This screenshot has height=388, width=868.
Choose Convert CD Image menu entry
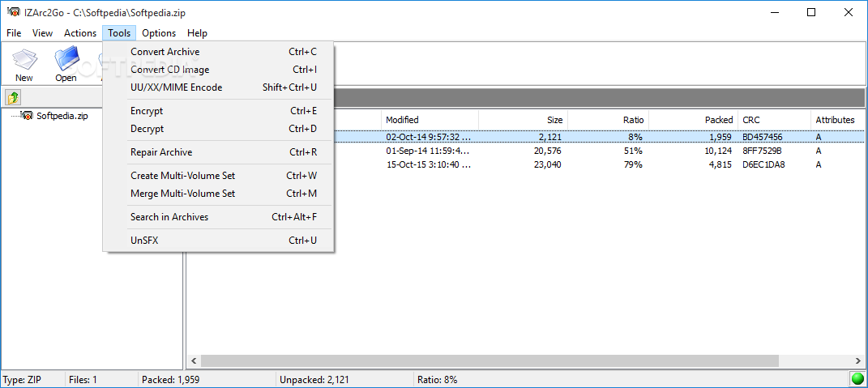(218, 70)
